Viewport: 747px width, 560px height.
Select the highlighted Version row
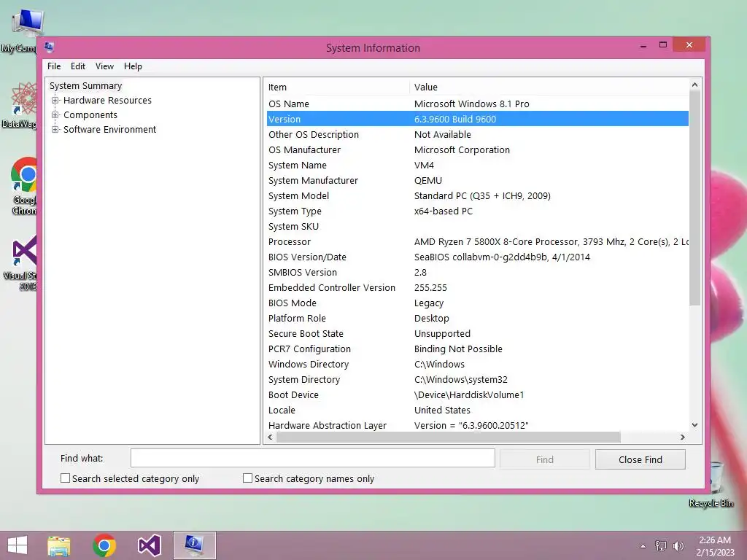pos(477,119)
